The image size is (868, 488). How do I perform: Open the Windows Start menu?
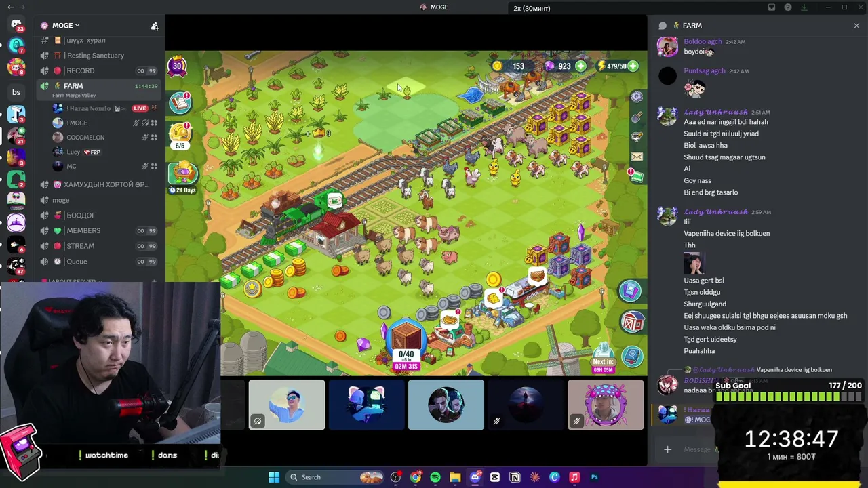click(274, 477)
